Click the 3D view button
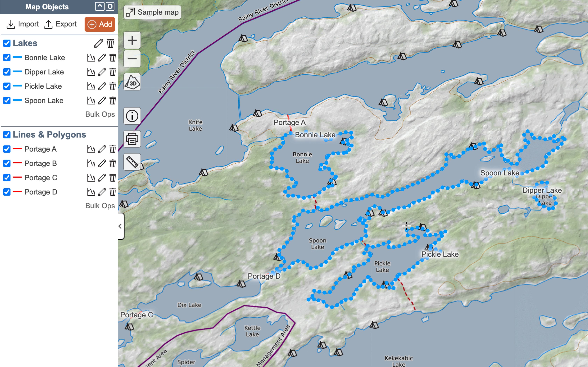 pos(132,82)
